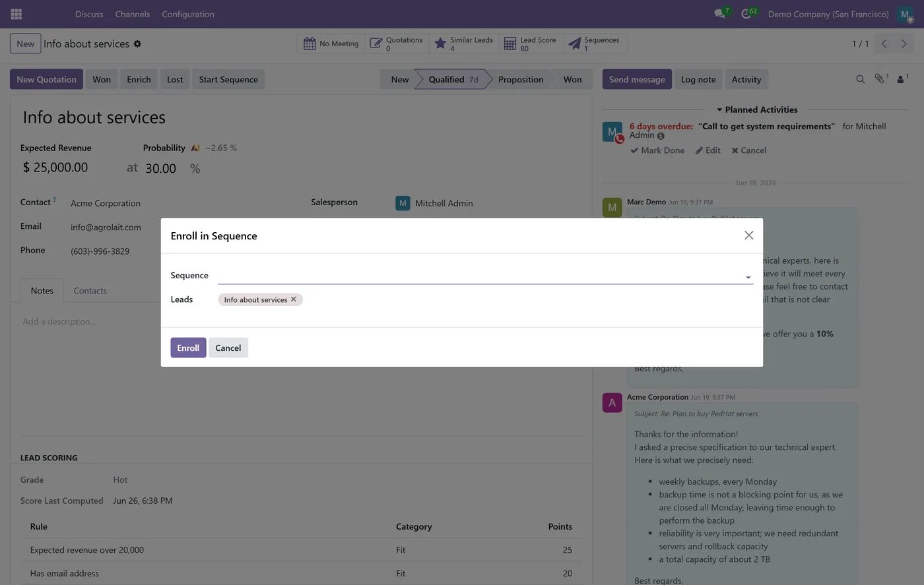Image resolution: width=924 pixels, height=585 pixels.
Task: Open Similar Leads star stat button
Action: (x=463, y=44)
